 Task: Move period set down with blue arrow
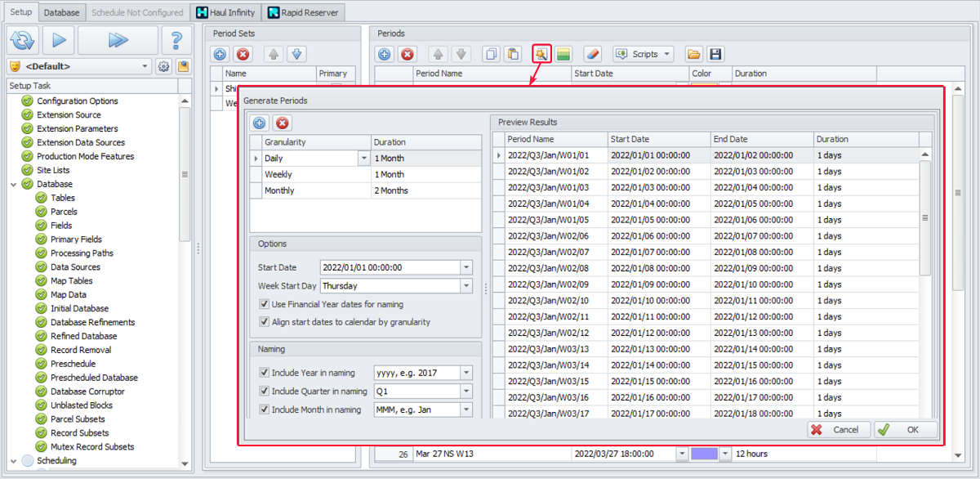tap(296, 54)
